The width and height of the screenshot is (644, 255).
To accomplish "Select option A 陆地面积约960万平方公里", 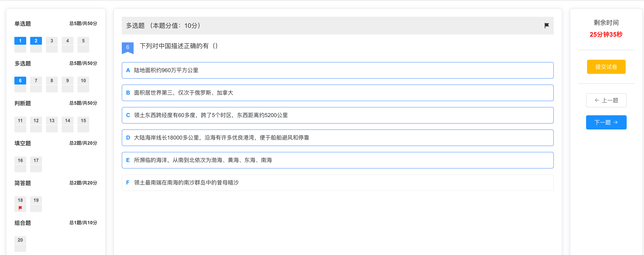I will pyautogui.click(x=338, y=70).
